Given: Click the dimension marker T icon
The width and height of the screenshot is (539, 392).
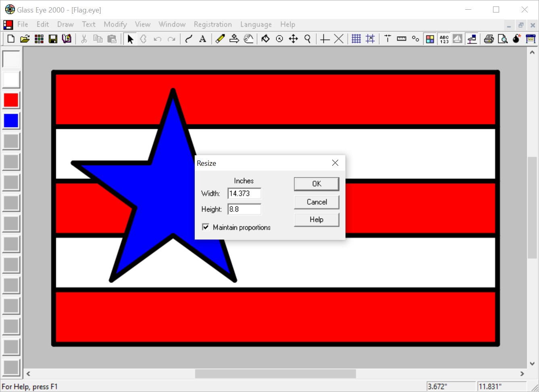Looking at the screenshot, I should pyautogui.click(x=387, y=39).
